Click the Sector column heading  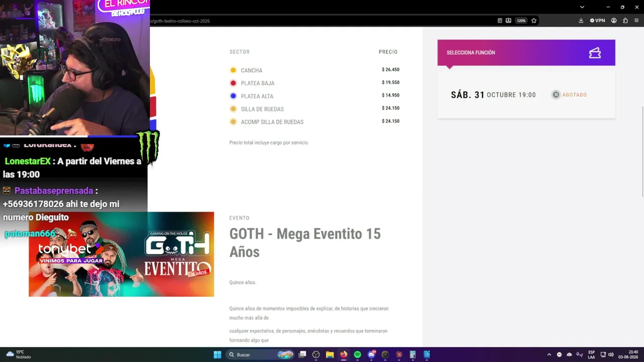click(239, 52)
